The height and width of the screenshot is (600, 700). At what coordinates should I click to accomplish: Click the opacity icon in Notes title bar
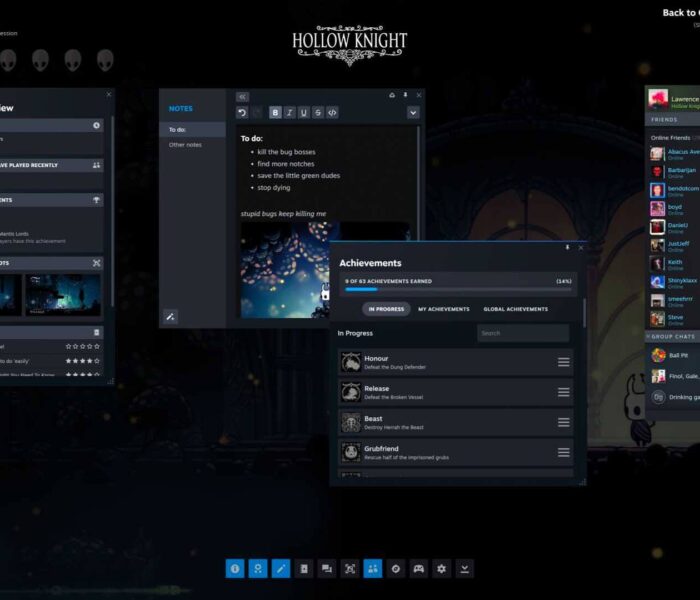392,95
